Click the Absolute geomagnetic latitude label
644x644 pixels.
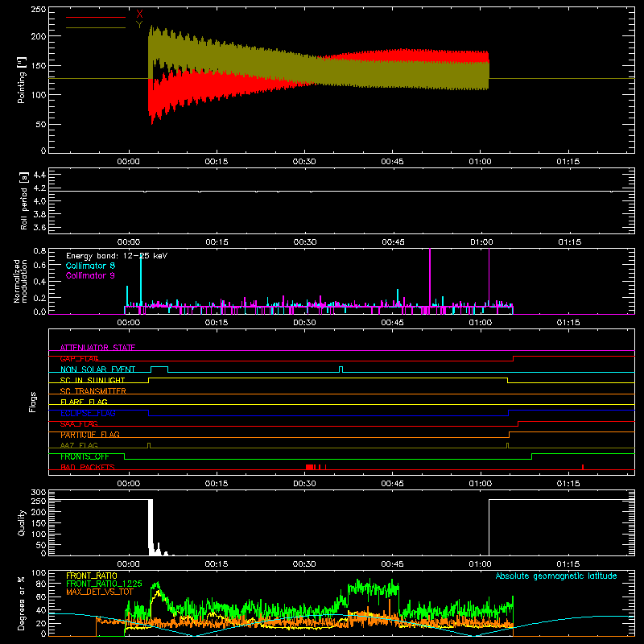click(556, 576)
